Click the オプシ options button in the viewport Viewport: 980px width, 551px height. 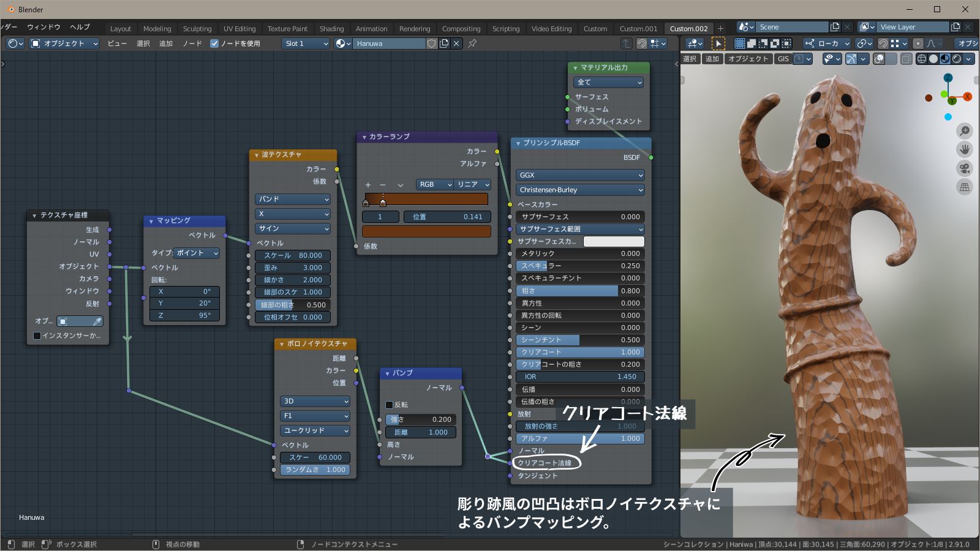[967, 43]
